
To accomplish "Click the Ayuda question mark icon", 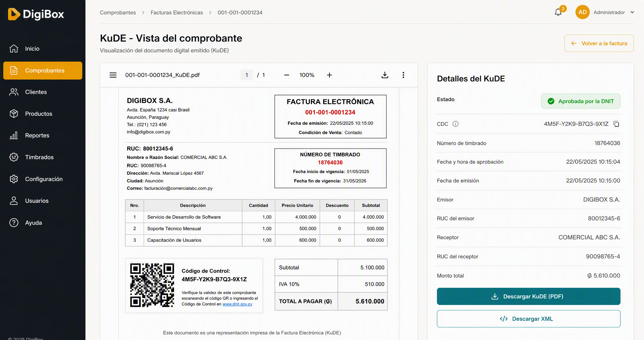I will 14,223.
